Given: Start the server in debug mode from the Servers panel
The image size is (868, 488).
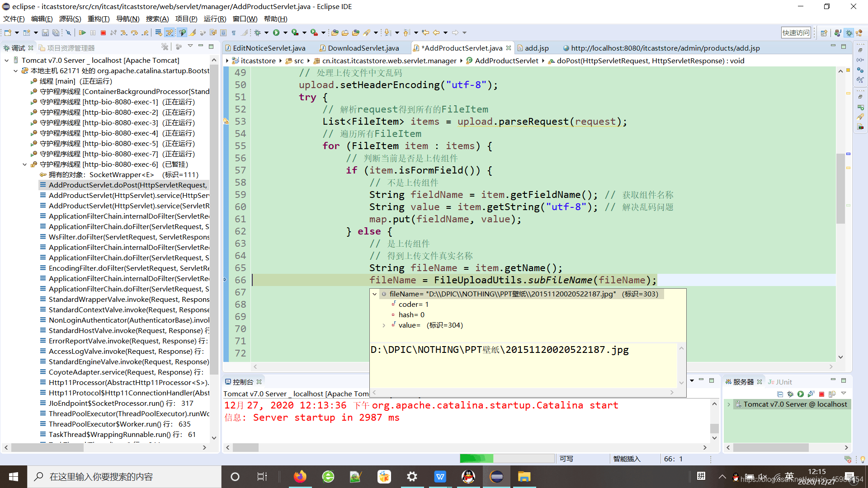Looking at the screenshot, I should click(x=790, y=394).
